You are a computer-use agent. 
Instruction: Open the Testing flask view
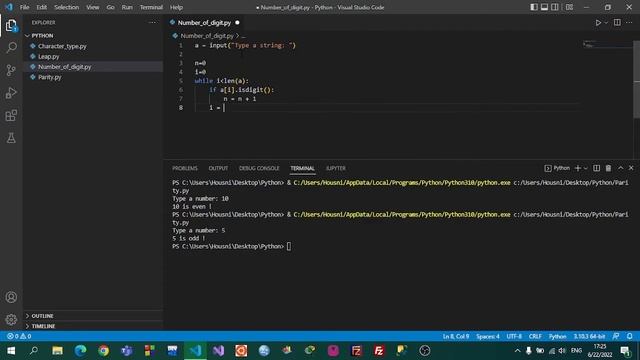11,138
